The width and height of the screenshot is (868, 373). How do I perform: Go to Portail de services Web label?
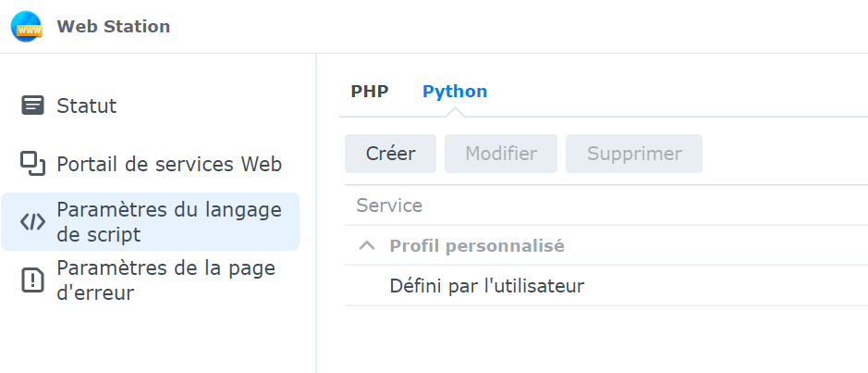click(x=169, y=164)
